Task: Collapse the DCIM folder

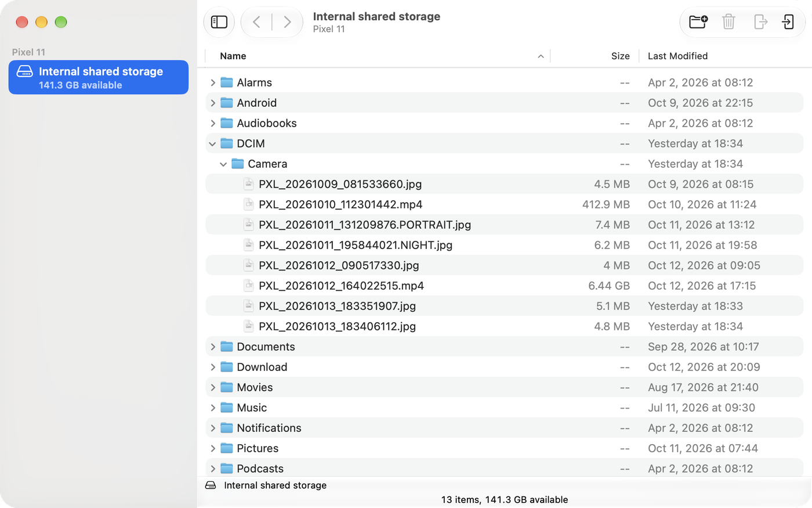Action: point(213,143)
